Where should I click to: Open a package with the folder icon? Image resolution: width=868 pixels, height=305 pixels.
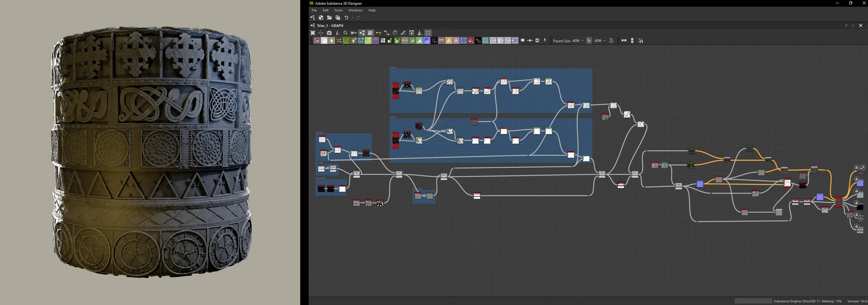pyautogui.click(x=329, y=17)
